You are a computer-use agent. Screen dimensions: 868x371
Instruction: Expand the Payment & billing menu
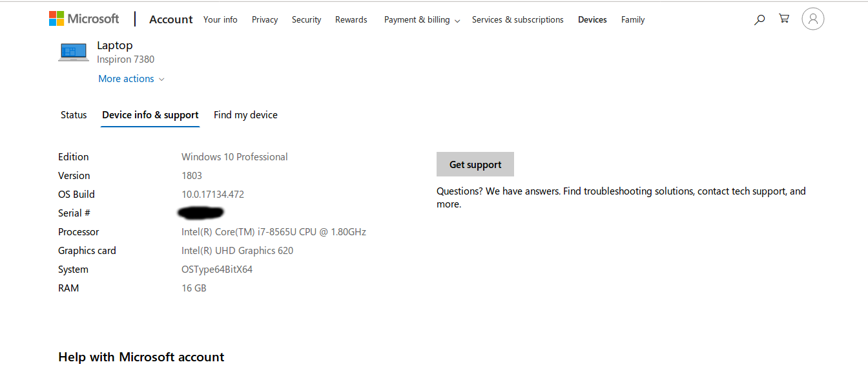click(422, 20)
